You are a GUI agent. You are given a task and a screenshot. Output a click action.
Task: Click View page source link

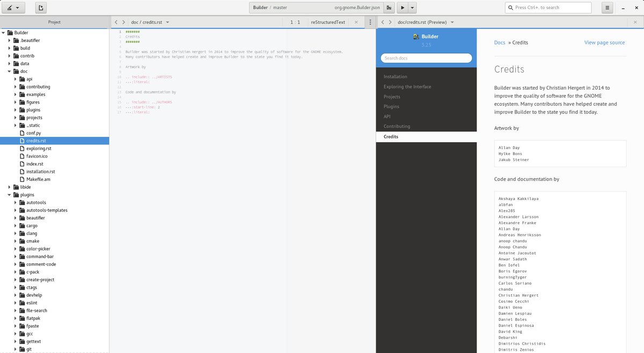[604, 42]
